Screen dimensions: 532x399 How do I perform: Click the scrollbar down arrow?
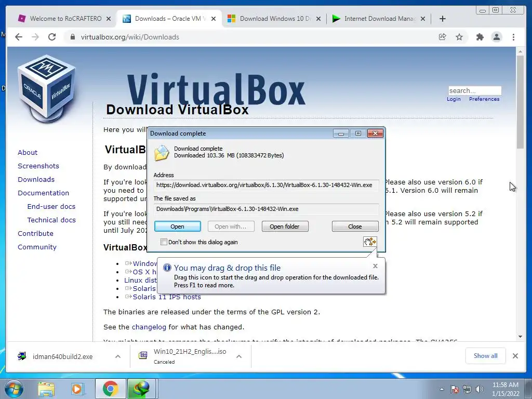pyautogui.click(x=520, y=337)
